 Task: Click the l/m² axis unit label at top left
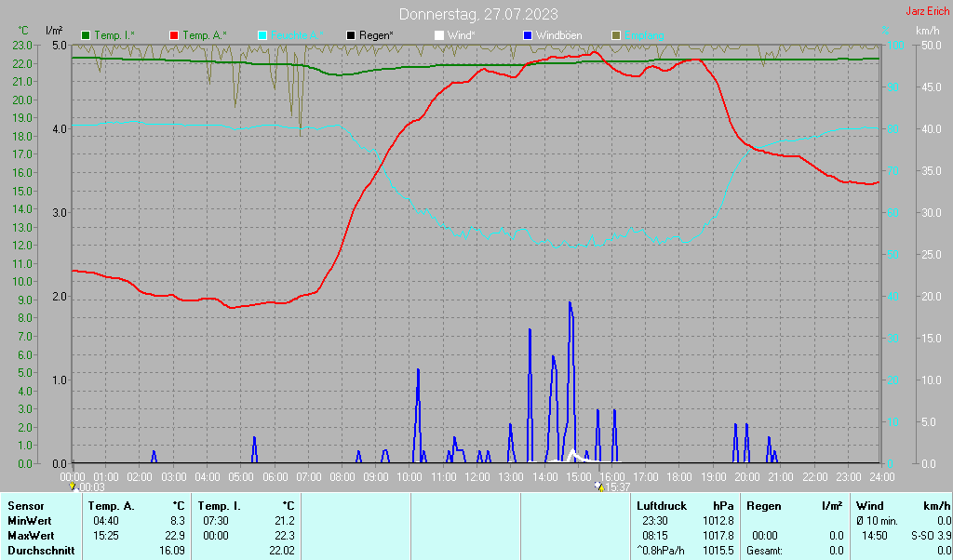[54, 31]
